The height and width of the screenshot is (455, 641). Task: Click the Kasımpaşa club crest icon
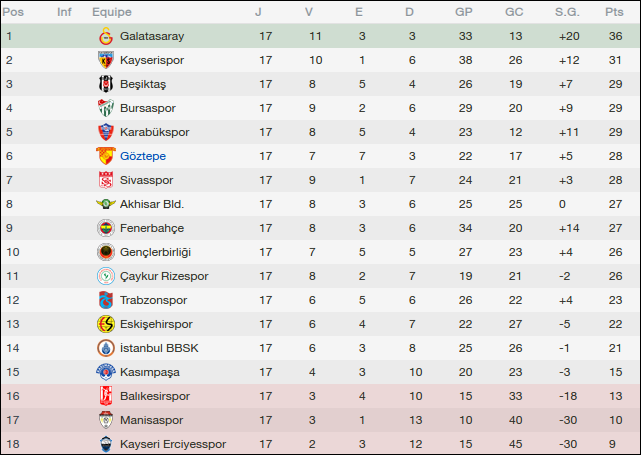tap(105, 372)
